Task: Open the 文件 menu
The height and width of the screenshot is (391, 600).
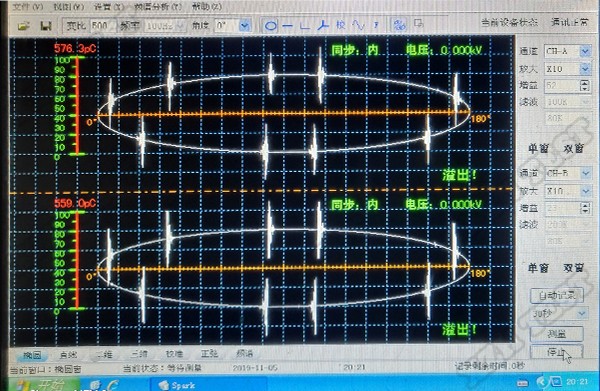Action: [28, 7]
